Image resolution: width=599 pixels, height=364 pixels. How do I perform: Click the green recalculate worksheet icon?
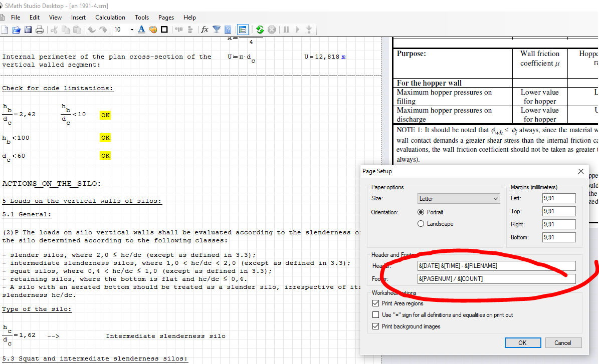tap(260, 30)
